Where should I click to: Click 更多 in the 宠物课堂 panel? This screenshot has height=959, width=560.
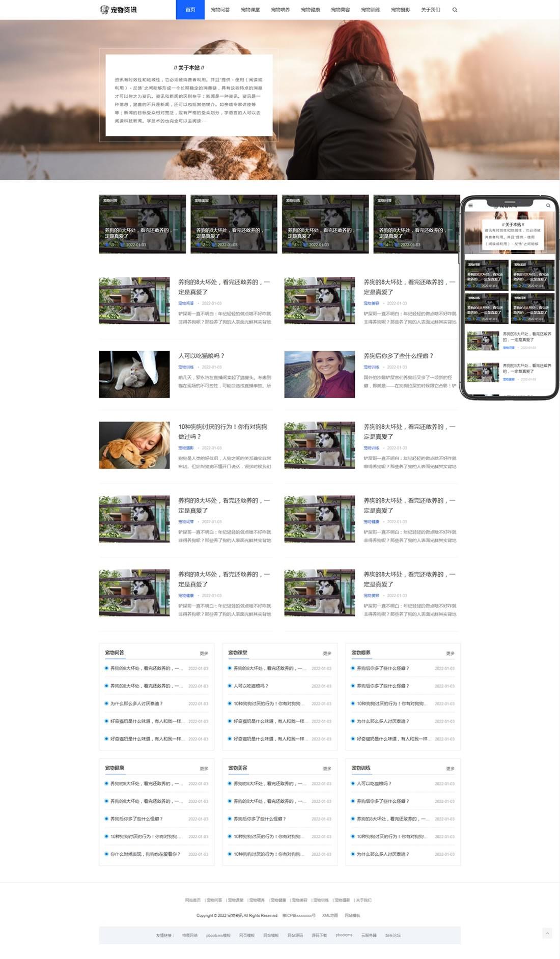click(x=327, y=653)
